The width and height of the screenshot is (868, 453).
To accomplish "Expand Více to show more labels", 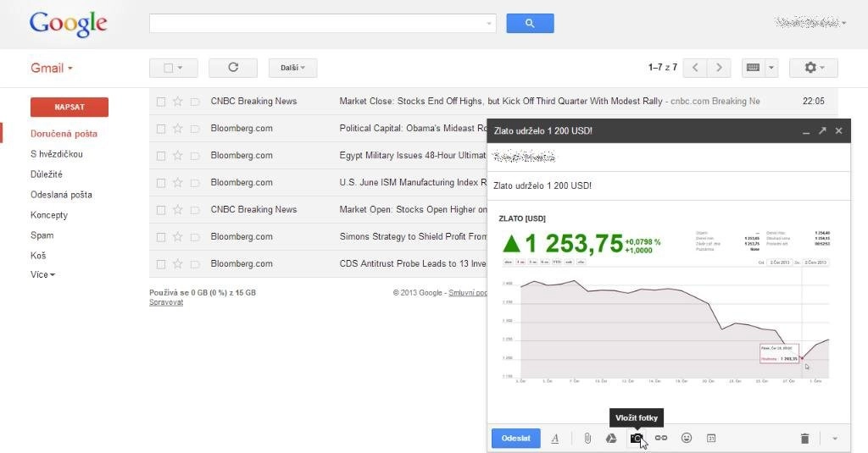I will [x=42, y=274].
